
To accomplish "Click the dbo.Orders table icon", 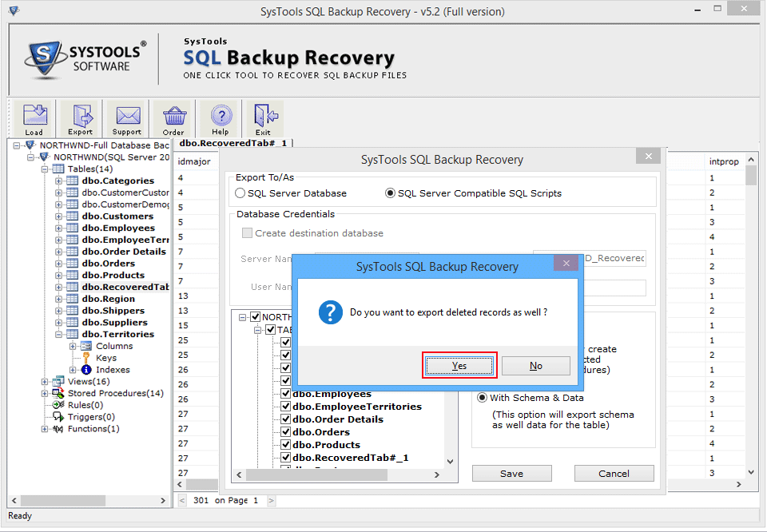I will 73,264.
